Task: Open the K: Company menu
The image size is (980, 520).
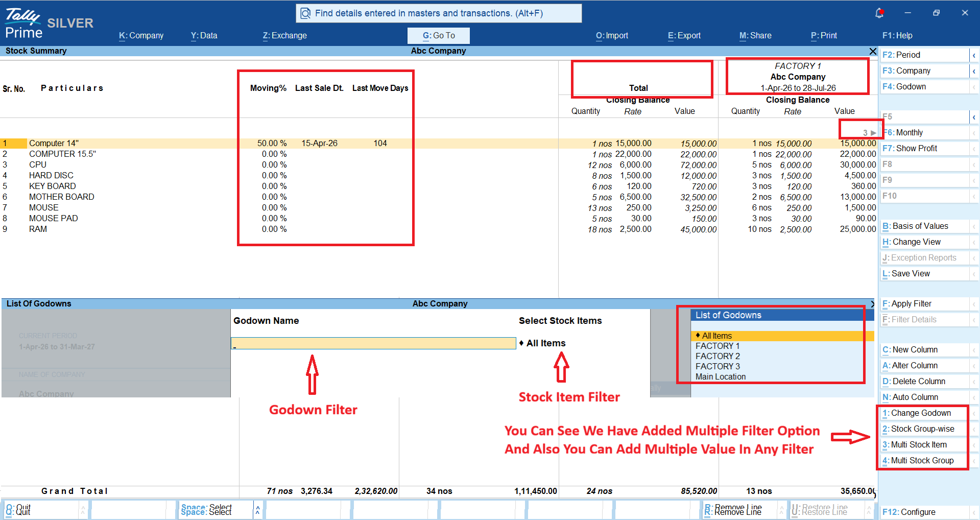Action: click(141, 36)
